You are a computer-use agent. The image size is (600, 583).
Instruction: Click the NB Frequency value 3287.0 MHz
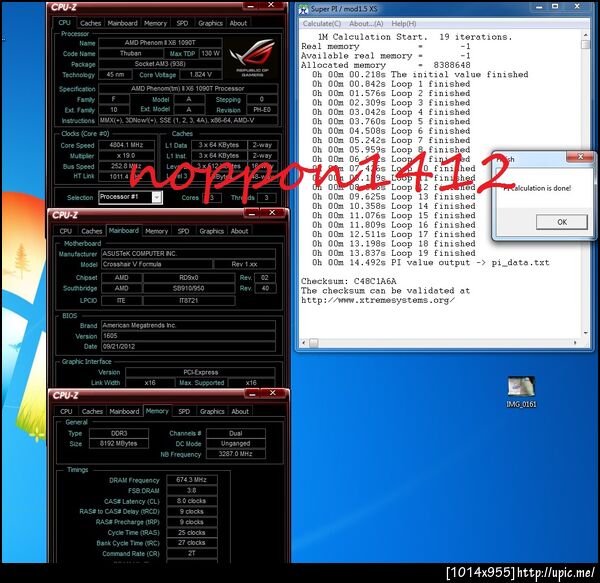(x=236, y=454)
